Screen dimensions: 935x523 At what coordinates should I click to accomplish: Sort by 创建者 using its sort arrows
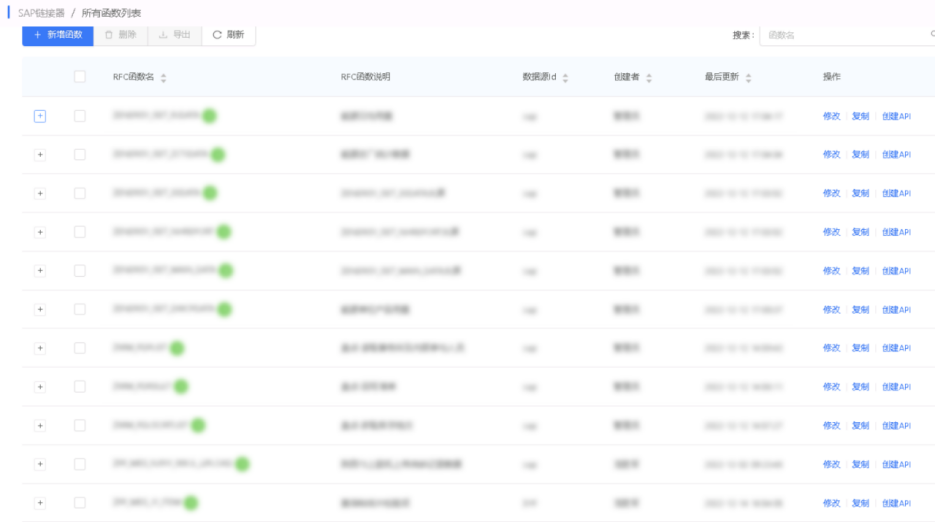pyautogui.click(x=649, y=78)
